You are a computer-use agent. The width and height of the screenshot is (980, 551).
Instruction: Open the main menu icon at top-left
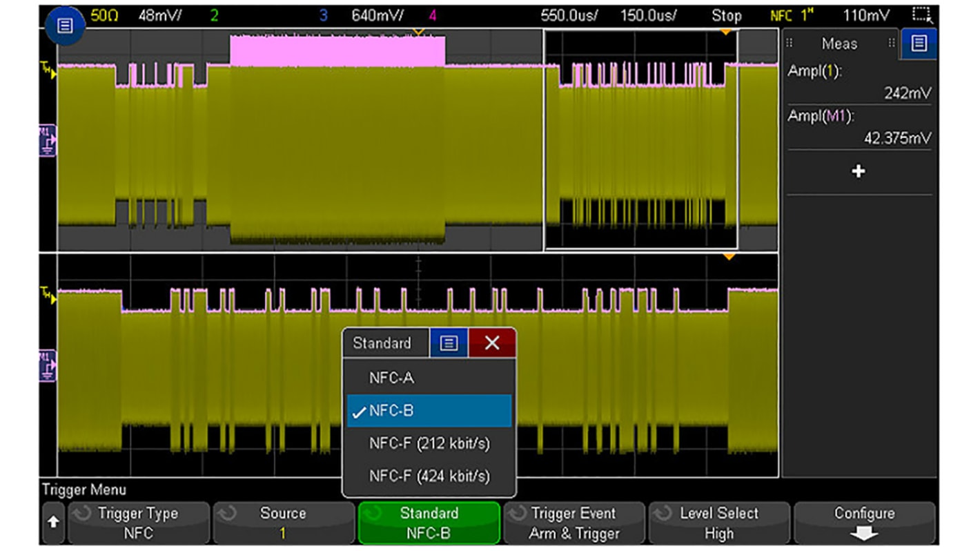coord(64,26)
